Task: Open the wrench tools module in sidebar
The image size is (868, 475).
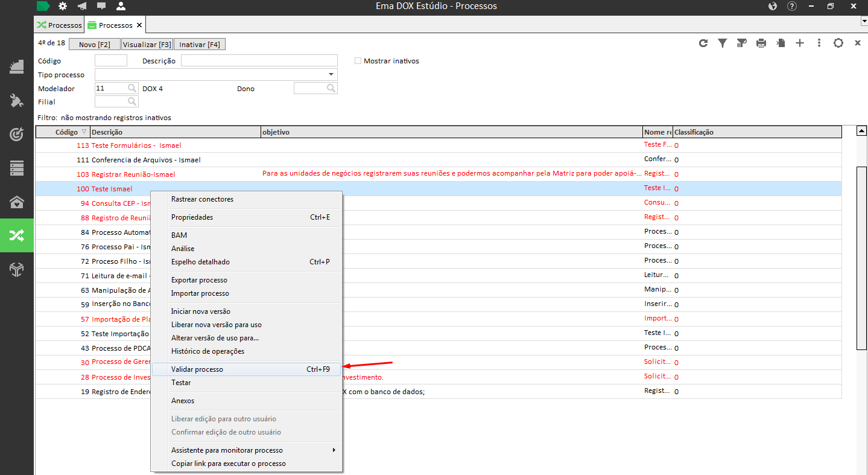Action: click(x=17, y=101)
